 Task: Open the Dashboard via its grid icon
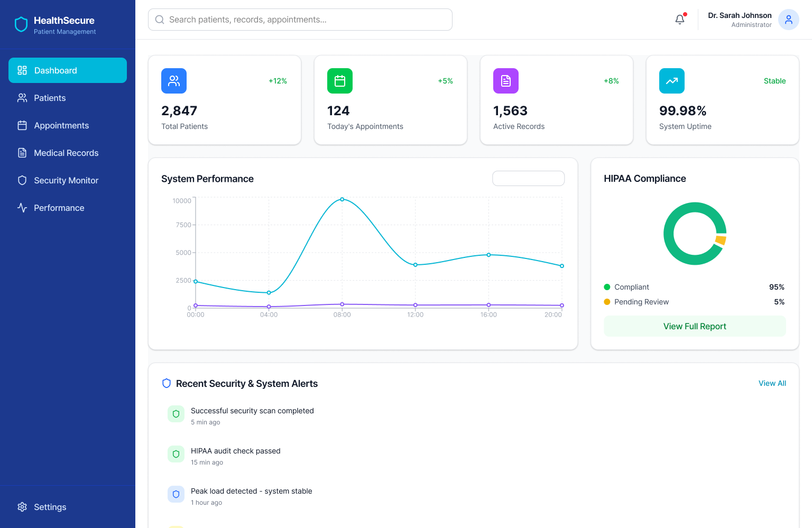click(22, 70)
